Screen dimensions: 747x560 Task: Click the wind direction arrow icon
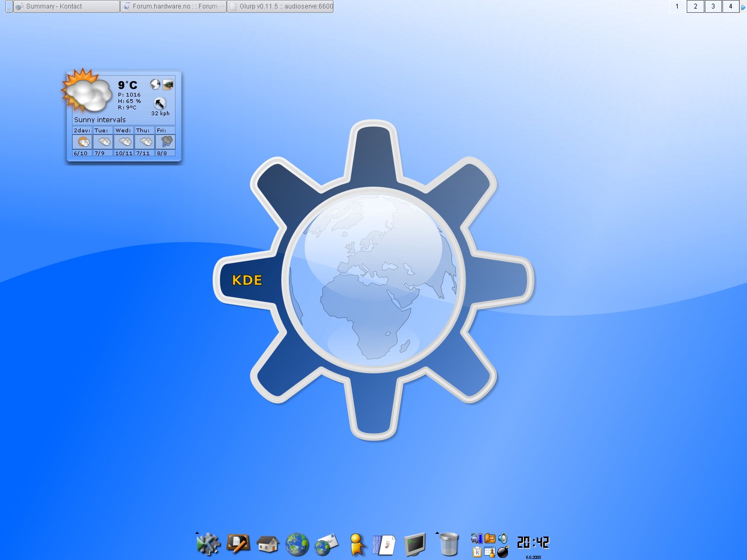point(160,103)
